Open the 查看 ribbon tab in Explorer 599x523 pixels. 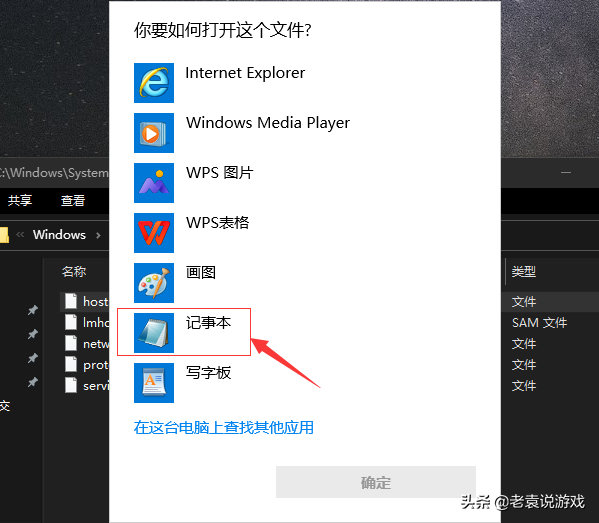point(73,200)
